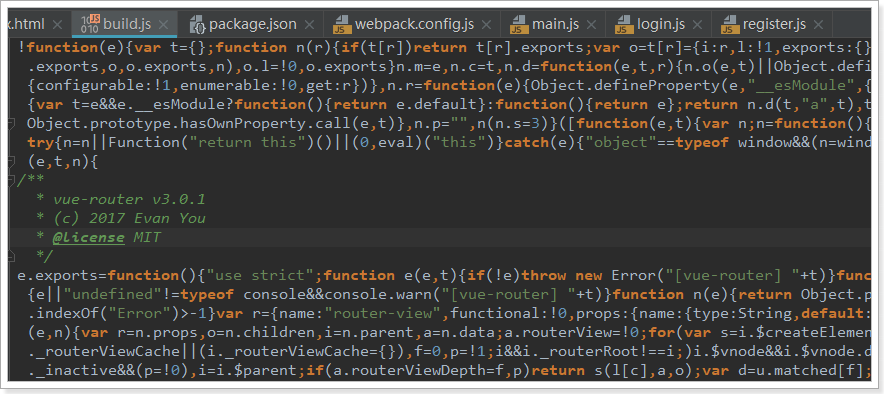
Task: Click the JS icon on webpack.config.js tab
Action: [341, 25]
